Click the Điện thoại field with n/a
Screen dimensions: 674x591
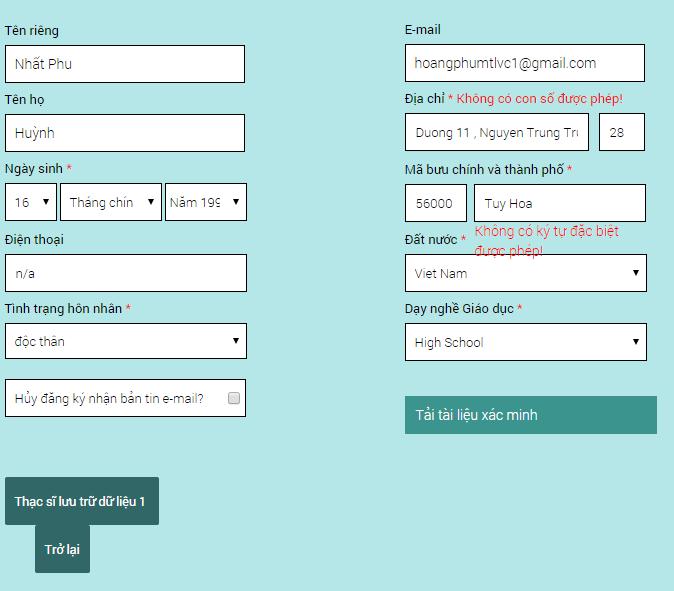pyautogui.click(x=126, y=273)
